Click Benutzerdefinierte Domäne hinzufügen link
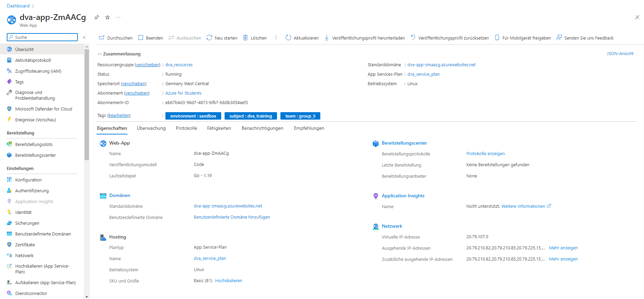 [x=232, y=217]
